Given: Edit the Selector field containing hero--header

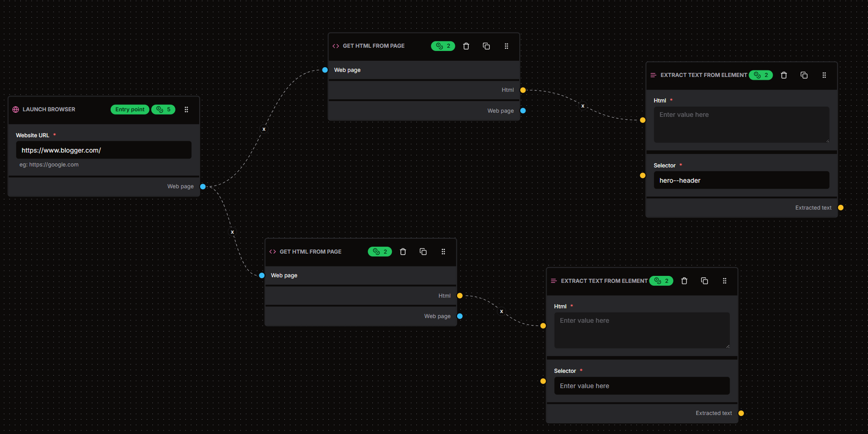Looking at the screenshot, I should click(x=742, y=180).
